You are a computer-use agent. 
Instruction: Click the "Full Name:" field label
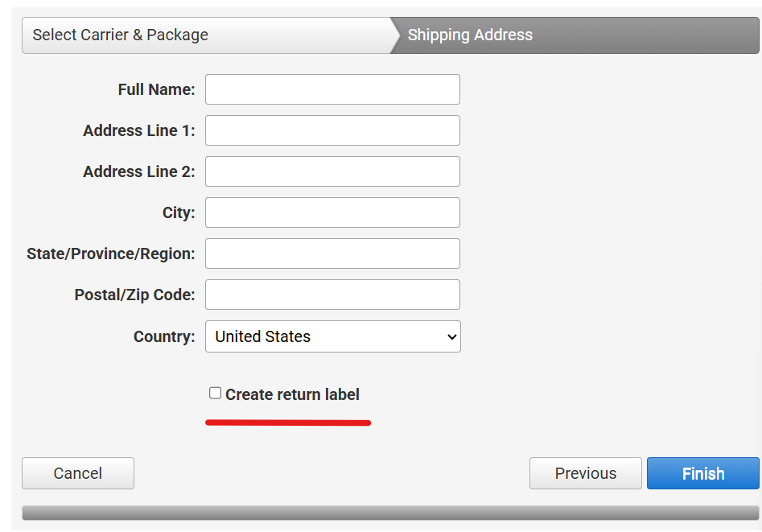tap(156, 89)
